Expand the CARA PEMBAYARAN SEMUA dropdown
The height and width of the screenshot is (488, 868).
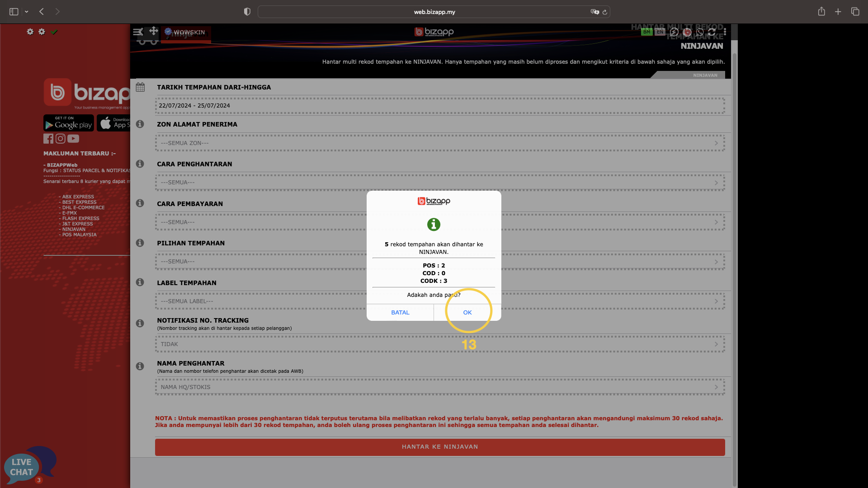[x=440, y=222]
